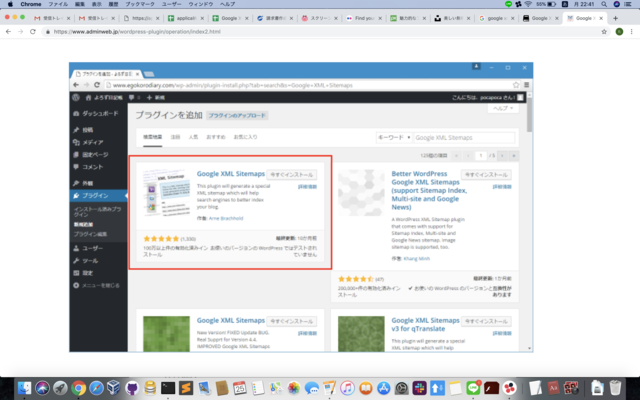Bookmark this page with the star icon

click(x=604, y=31)
